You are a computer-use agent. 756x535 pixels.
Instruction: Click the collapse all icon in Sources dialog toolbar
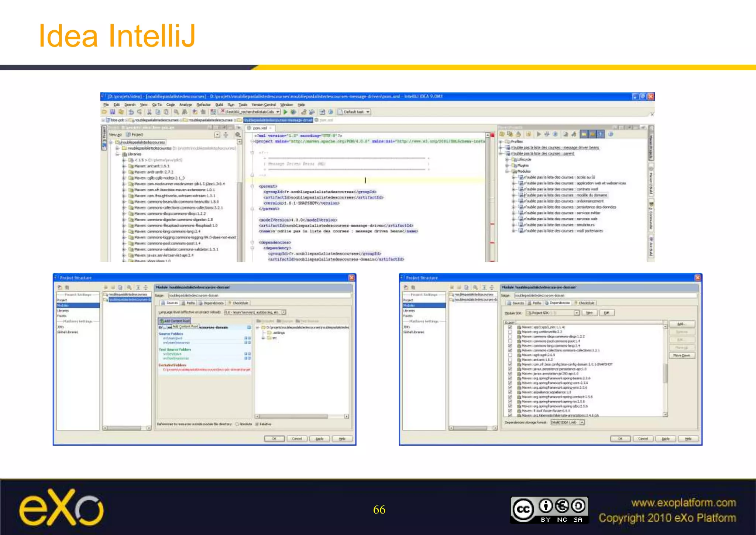coord(146,287)
